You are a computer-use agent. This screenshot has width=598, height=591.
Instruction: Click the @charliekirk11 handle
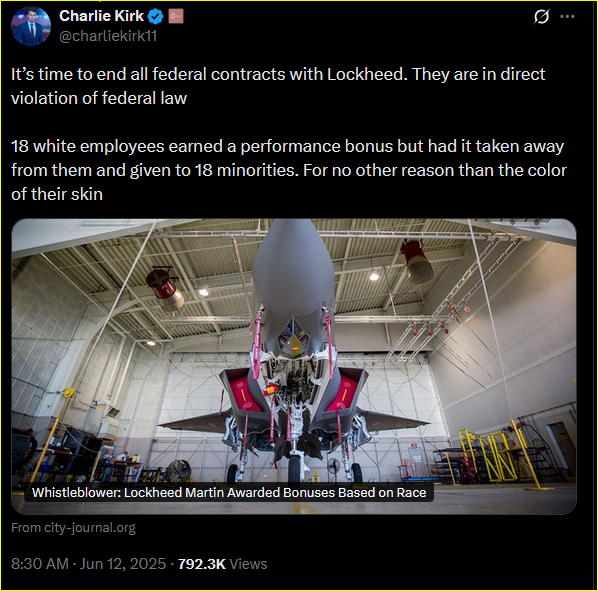pos(108,36)
